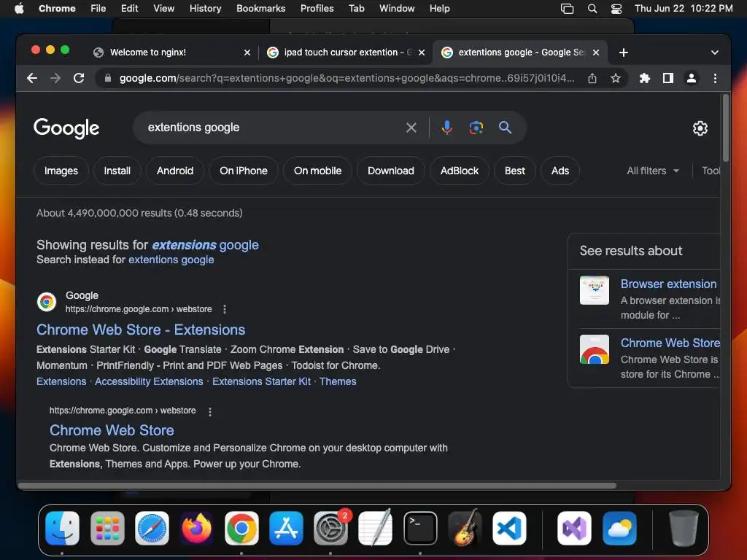Image resolution: width=747 pixels, height=560 pixels.
Task: Select the On iPhone filter chip
Action: pos(244,171)
